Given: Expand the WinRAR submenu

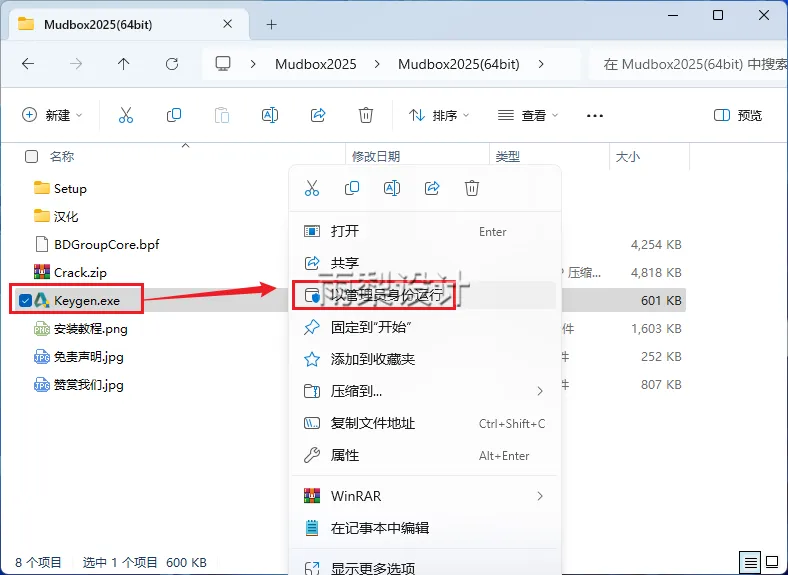Looking at the screenshot, I should click(x=540, y=496).
